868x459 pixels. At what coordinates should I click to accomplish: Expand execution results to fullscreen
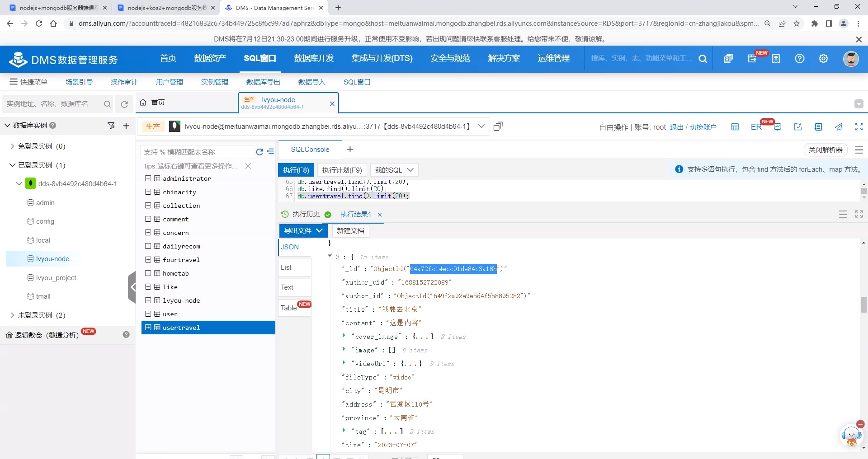pyautogui.click(x=859, y=214)
